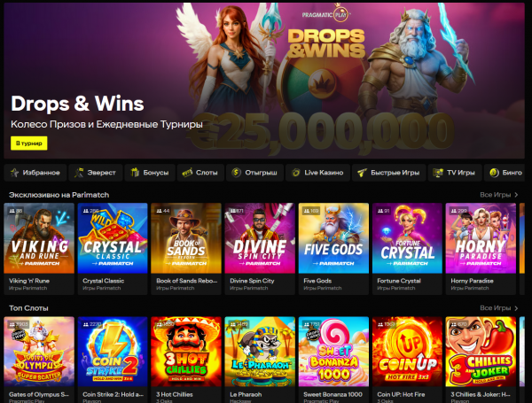The width and height of the screenshot is (532, 403).
Task: Click the climber icon on Эверест
Action: tap(79, 173)
